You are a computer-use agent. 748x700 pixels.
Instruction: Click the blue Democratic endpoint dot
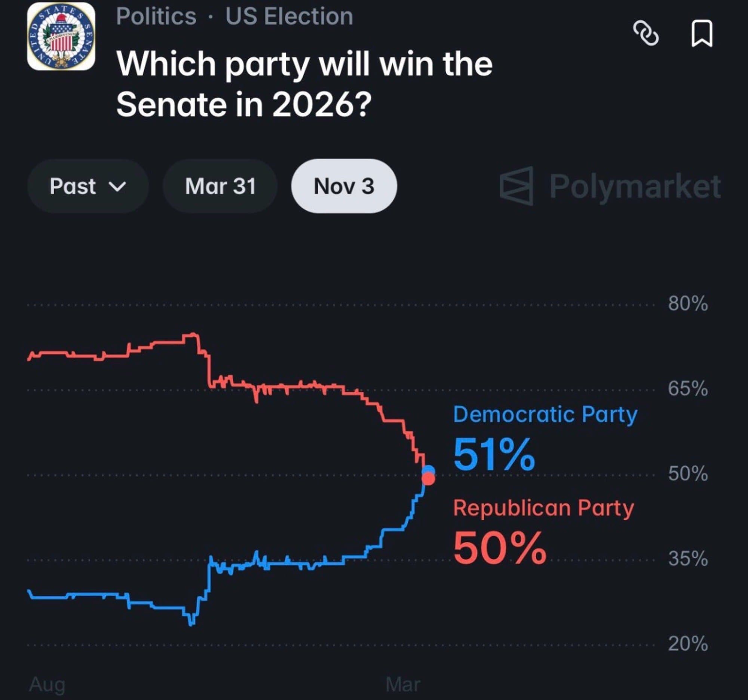pyautogui.click(x=429, y=469)
